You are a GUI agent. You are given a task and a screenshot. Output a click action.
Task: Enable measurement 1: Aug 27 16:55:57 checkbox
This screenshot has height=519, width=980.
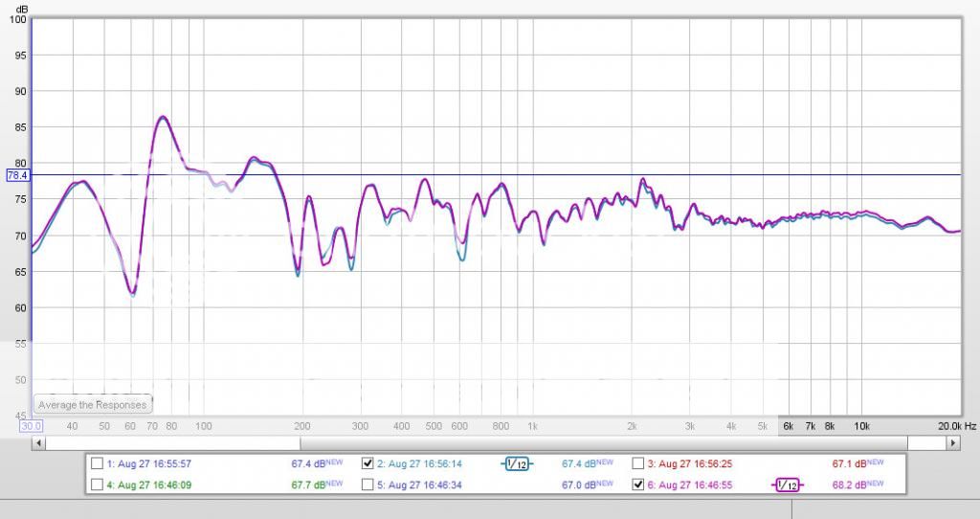[x=97, y=463]
